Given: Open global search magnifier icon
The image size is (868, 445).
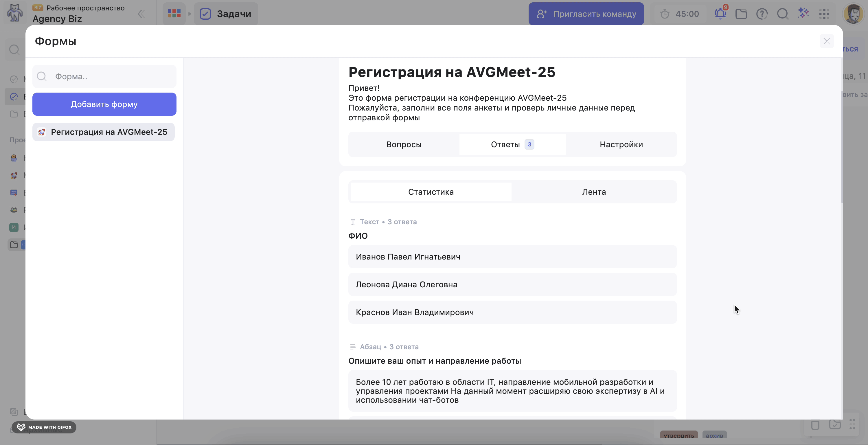Looking at the screenshot, I should tap(782, 14).
